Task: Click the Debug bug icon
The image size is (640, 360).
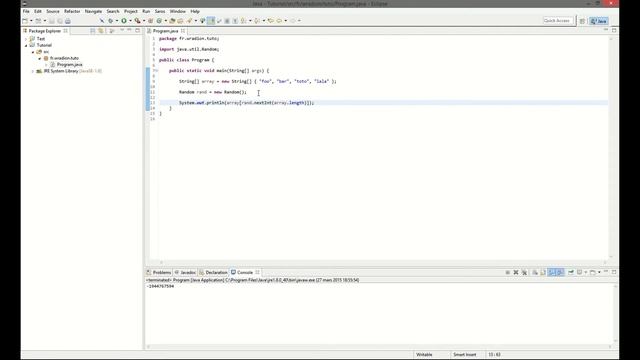Action: coord(110,21)
